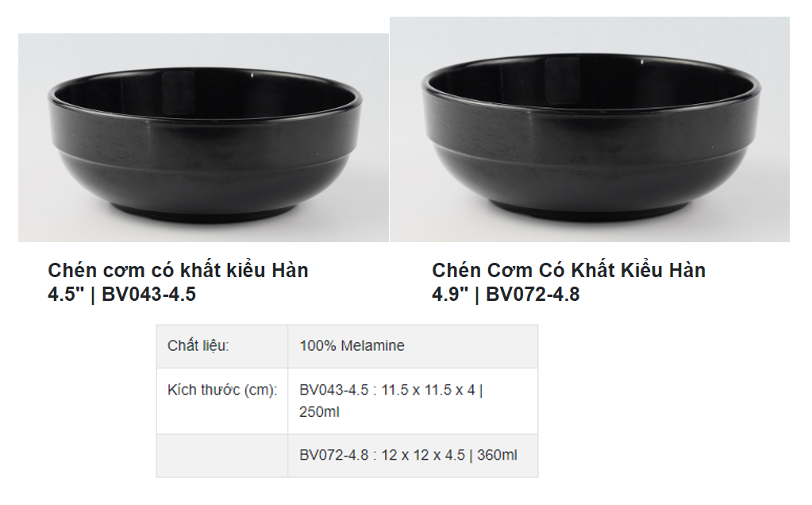Click the '12 x 12 x 4.5' dimensions text

[x=423, y=456]
